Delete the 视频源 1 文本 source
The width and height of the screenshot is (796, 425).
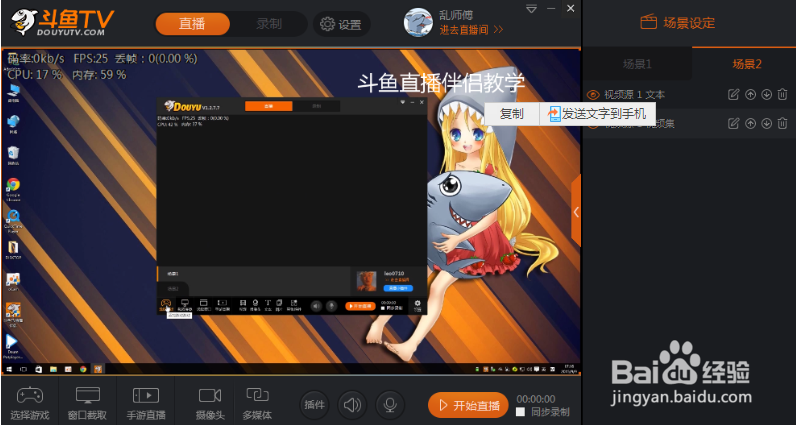pos(783,94)
